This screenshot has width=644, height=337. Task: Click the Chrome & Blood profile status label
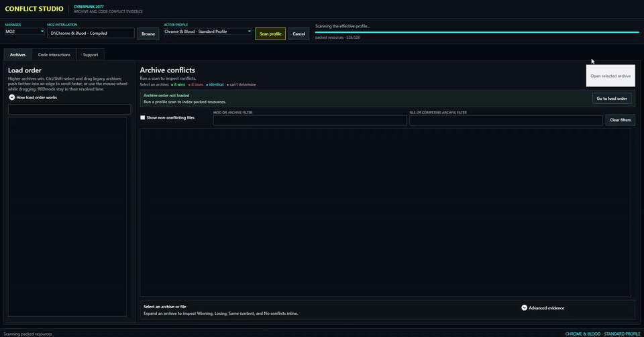[x=602, y=334]
